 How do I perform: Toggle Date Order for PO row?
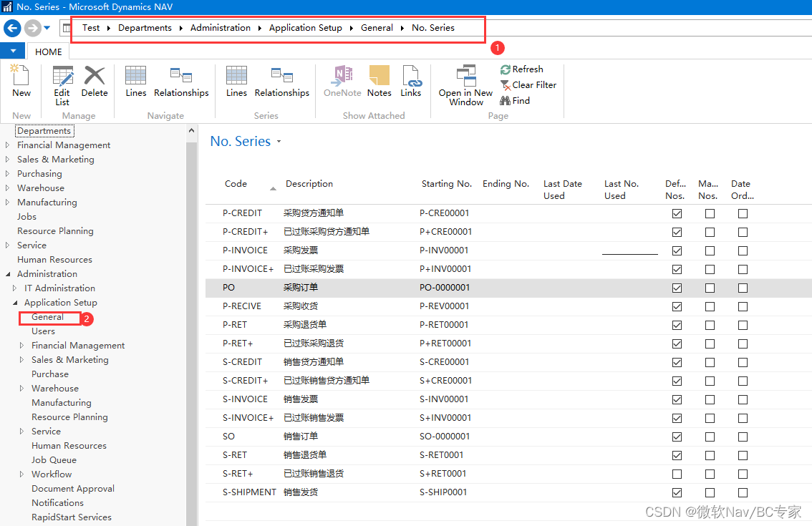coord(743,288)
